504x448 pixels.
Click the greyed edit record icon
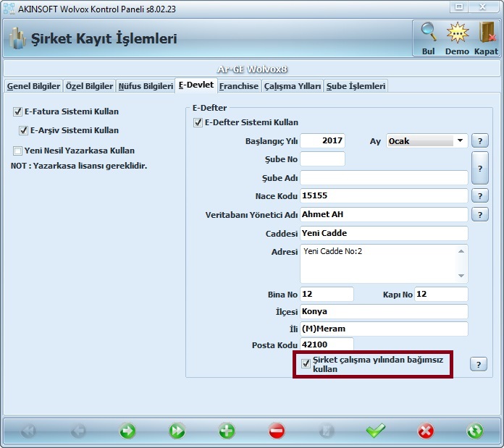click(327, 431)
